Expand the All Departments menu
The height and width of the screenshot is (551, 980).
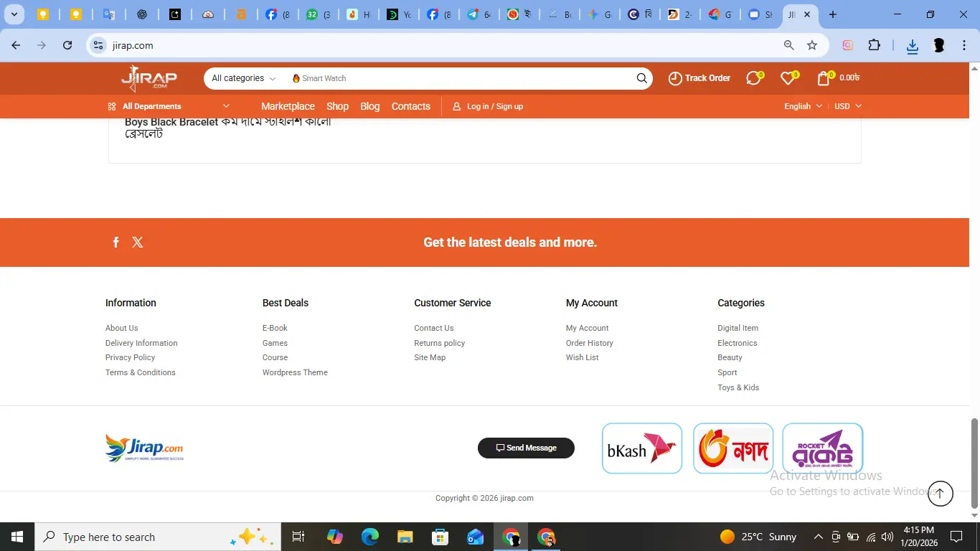169,106
